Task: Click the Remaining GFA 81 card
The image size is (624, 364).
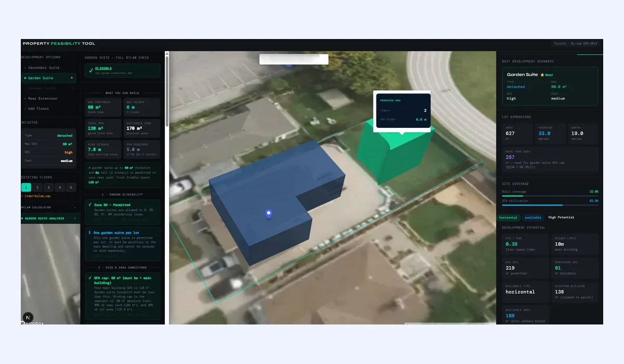Action: coord(575,268)
